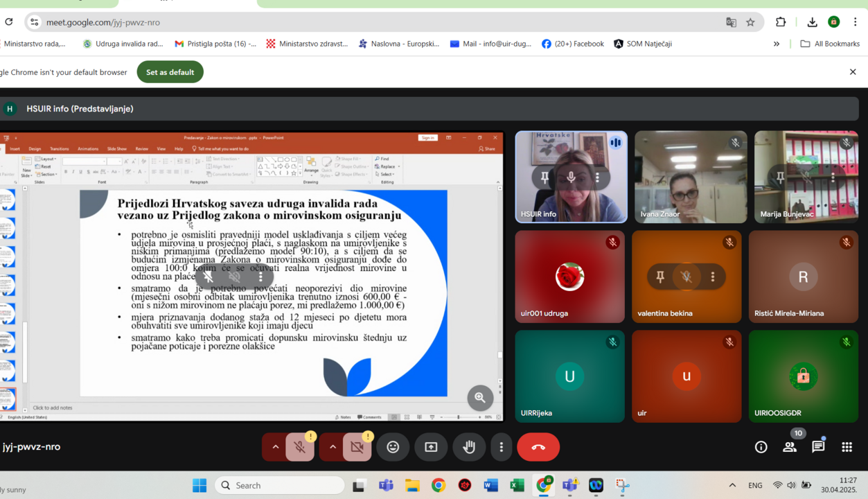868x499 pixels.
Task: Open presentation overlay three-dot menu
Action: (x=260, y=277)
